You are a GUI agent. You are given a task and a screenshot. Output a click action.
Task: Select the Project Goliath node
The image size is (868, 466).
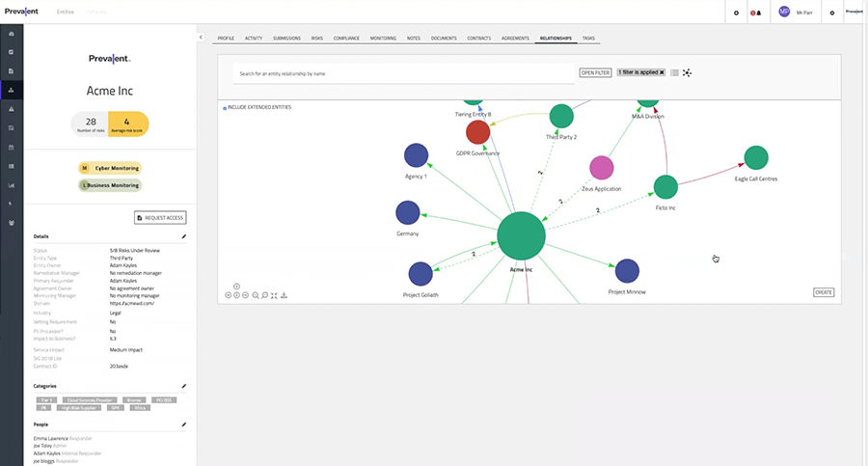pos(420,274)
